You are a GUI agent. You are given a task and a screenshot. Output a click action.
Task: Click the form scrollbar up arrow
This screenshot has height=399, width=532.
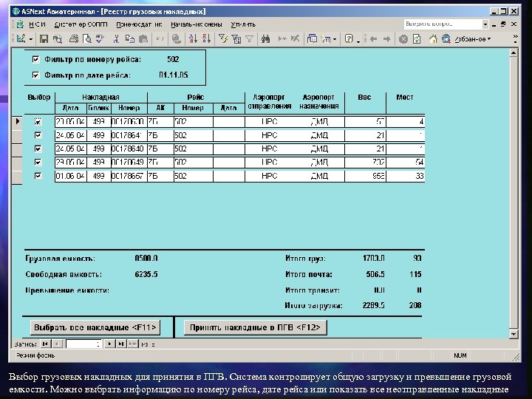point(514,53)
